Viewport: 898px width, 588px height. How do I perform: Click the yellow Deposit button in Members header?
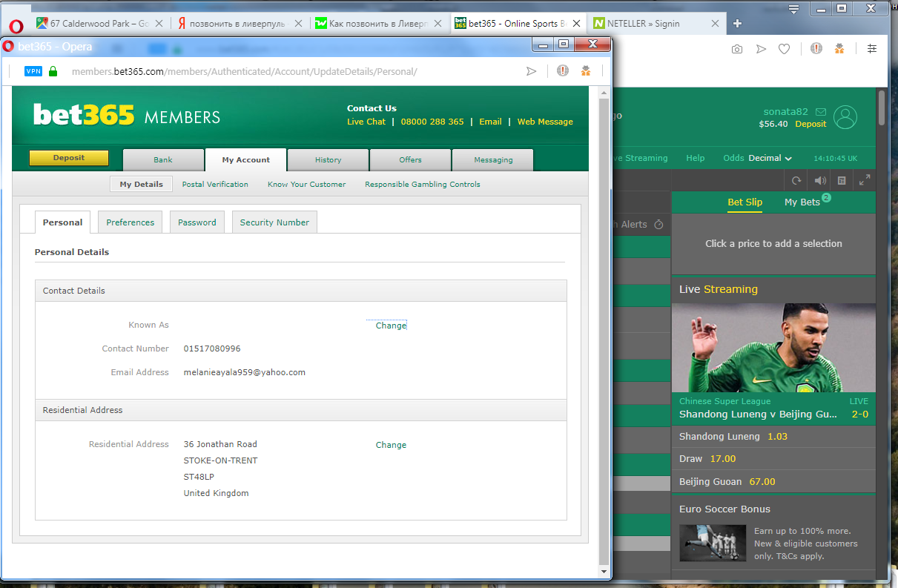point(69,158)
